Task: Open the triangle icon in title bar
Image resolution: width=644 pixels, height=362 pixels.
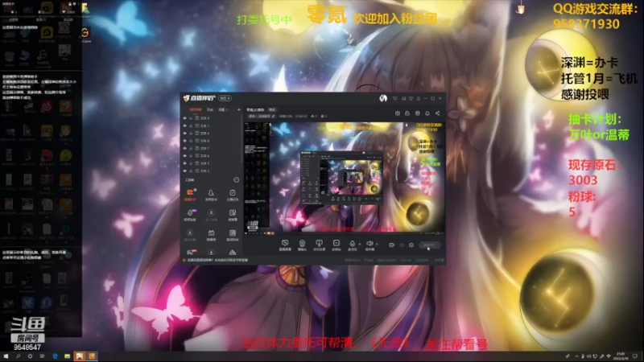Action: [411, 98]
